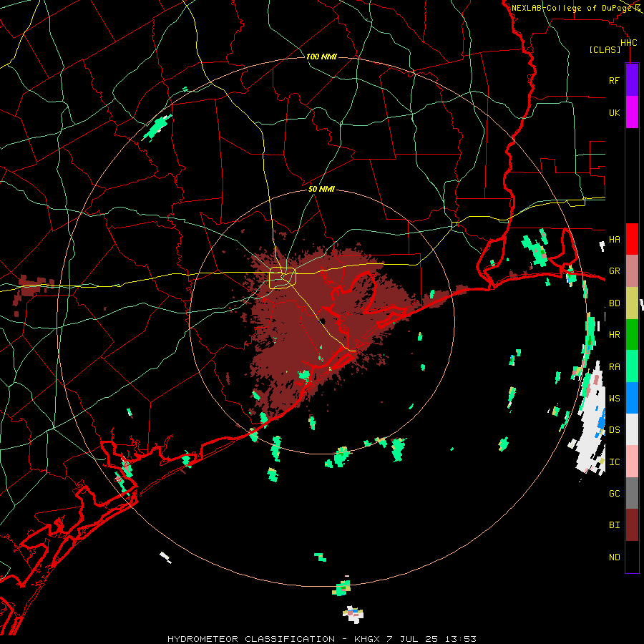Click the 'IC' legend label

pos(614,462)
